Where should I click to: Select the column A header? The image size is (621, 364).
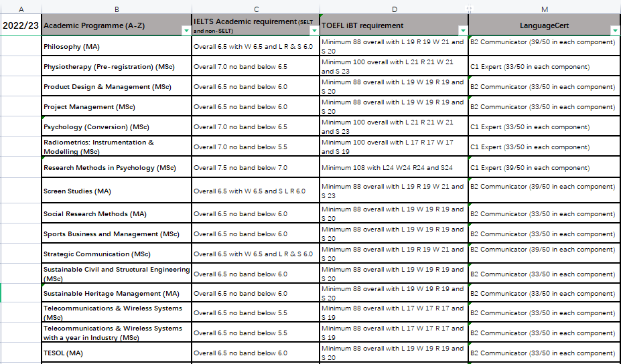coord(21,9)
